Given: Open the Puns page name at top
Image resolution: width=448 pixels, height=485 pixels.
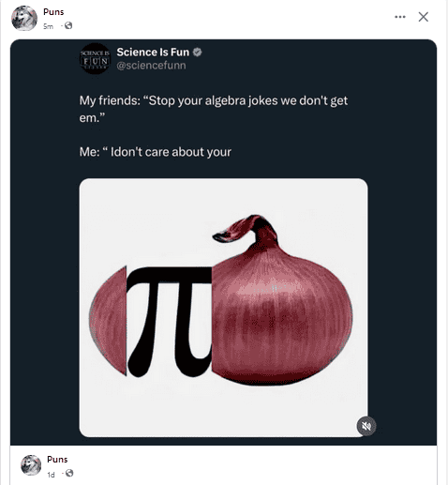Looking at the screenshot, I should 53,12.
